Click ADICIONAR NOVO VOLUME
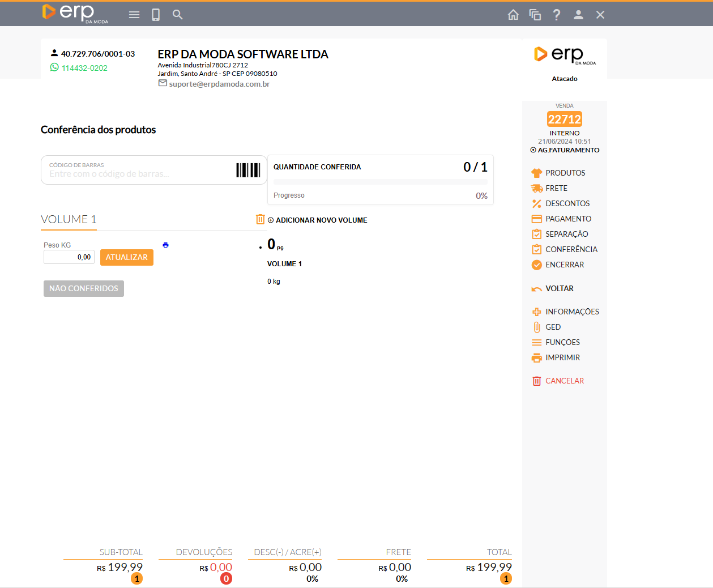Screen dimensions: 713x588 click(x=321, y=220)
